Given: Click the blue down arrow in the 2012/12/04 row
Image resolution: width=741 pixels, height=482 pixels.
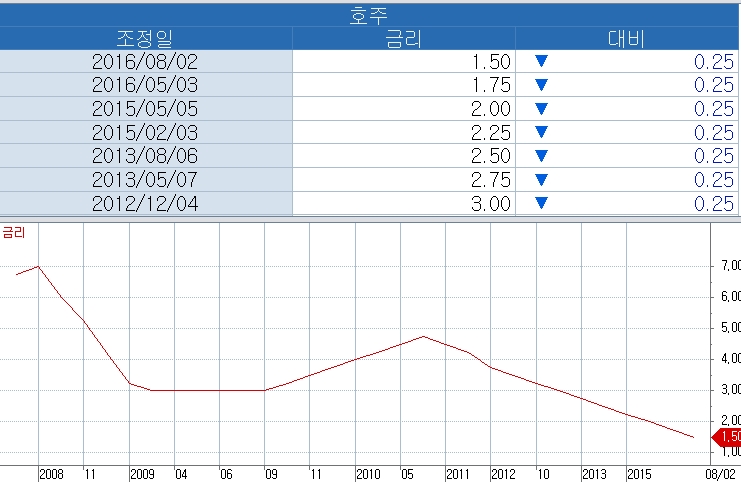Looking at the screenshot, I should click(x=542, y=203).
